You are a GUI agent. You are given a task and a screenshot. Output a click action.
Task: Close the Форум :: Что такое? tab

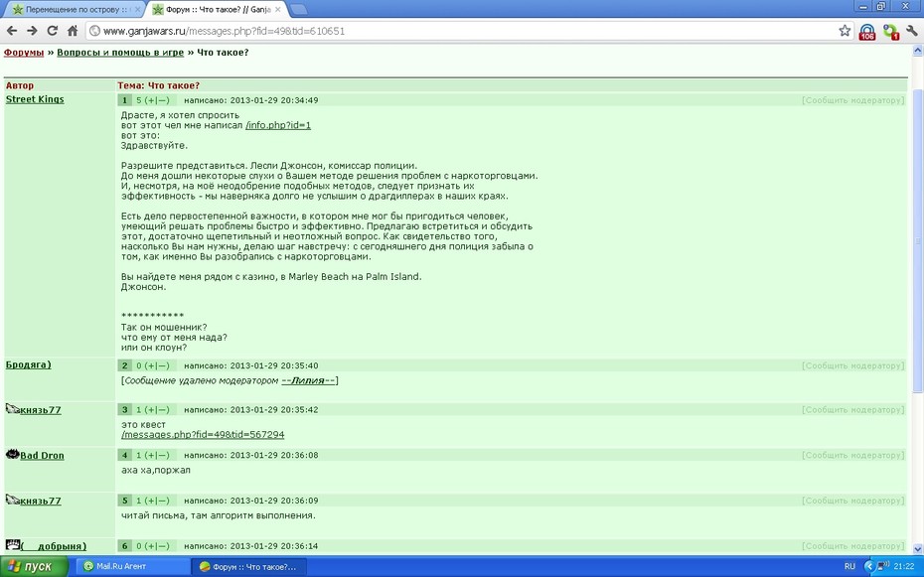click(x=277, y=9)
